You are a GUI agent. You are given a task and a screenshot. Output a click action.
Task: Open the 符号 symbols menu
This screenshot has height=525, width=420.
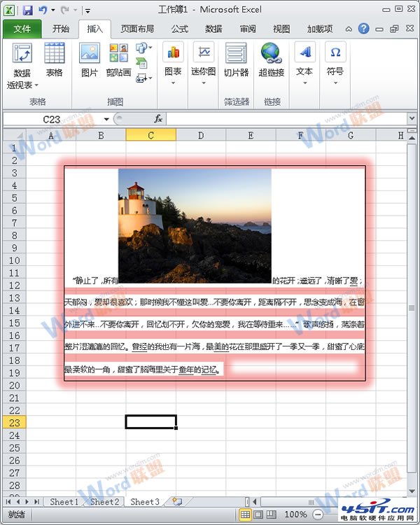(x=335, y=64)
